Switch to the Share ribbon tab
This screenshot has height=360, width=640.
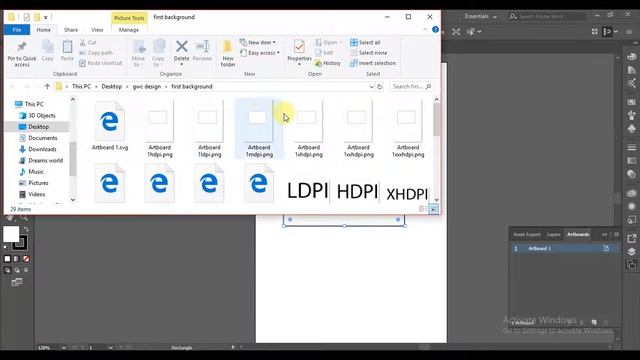(x=71, y=30)
